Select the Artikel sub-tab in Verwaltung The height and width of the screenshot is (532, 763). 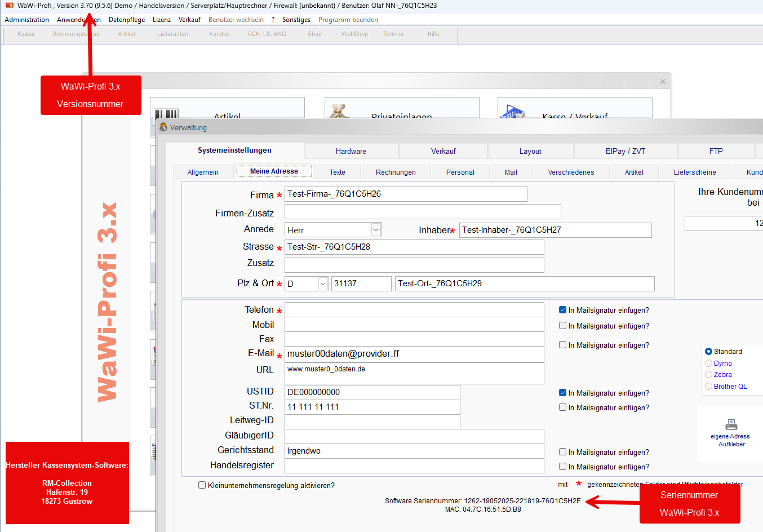click(634, 172)
